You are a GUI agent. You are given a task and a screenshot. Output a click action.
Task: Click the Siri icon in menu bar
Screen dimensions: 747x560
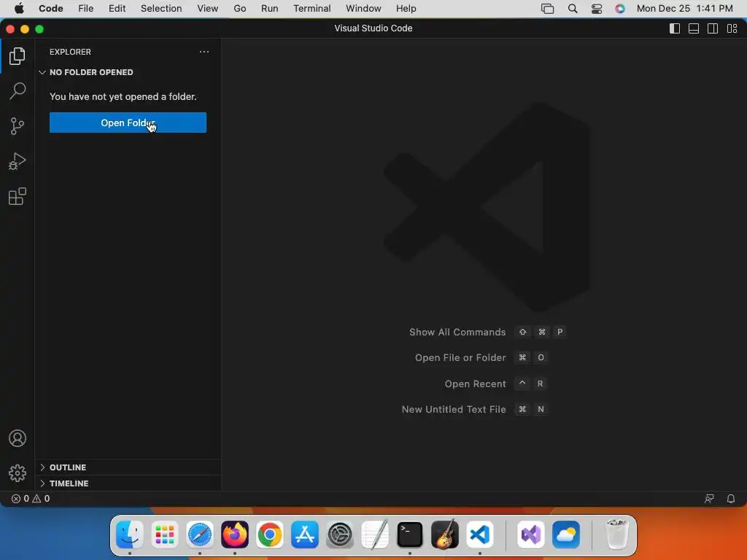pyautogui.click(x=620, y=9)
